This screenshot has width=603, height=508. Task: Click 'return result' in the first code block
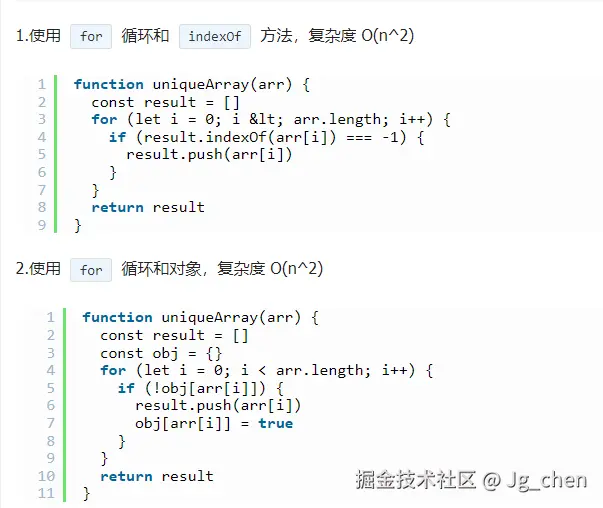[x=148, y=207]
